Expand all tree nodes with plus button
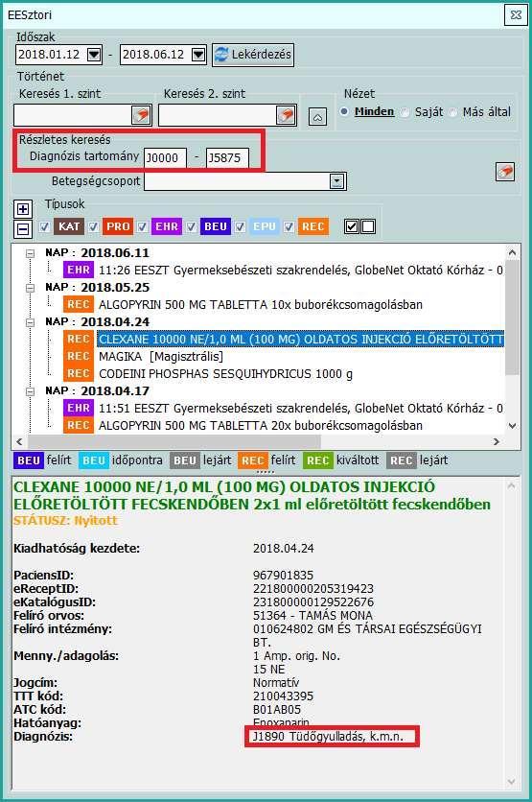Viewport: 532px width, 802px height. (x=22, y=209)
